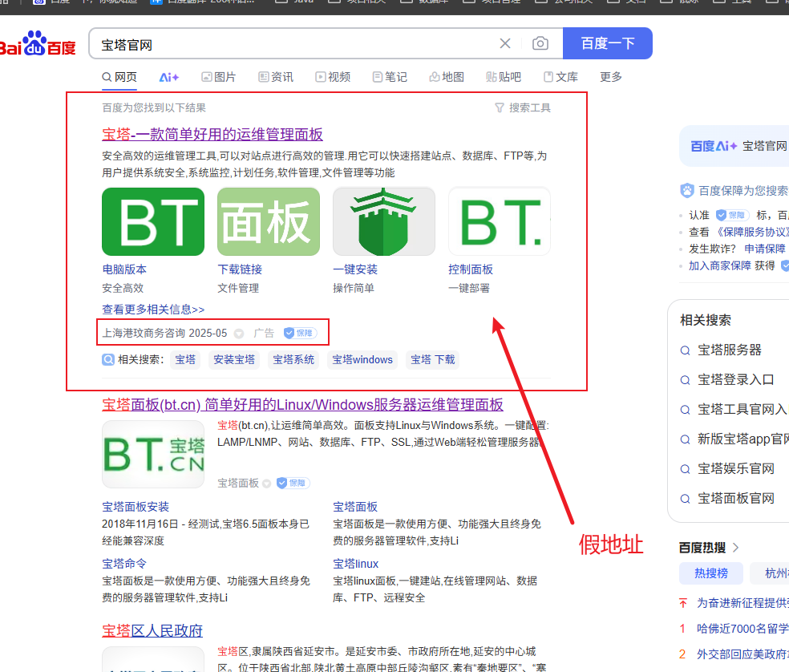Expand the 更多 menu
This screenshot has height=672, width=789.
pyautogui.click(x=611, y=77)
